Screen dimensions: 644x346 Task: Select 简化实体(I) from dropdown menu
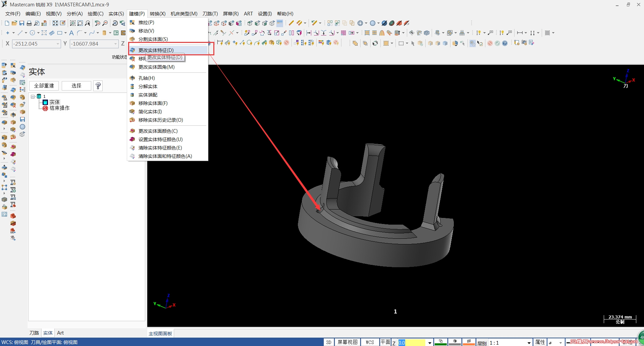pyautogui.click(x=168, y=112)
